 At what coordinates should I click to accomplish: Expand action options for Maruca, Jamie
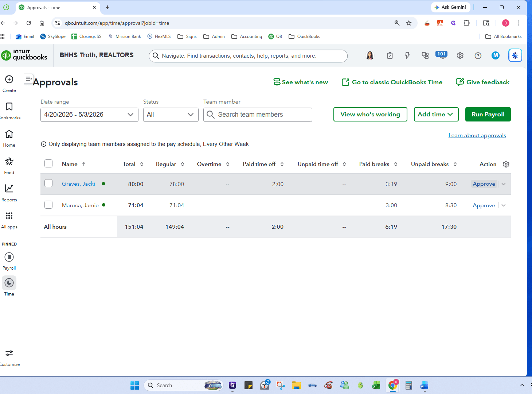click(x=504, y=205)
